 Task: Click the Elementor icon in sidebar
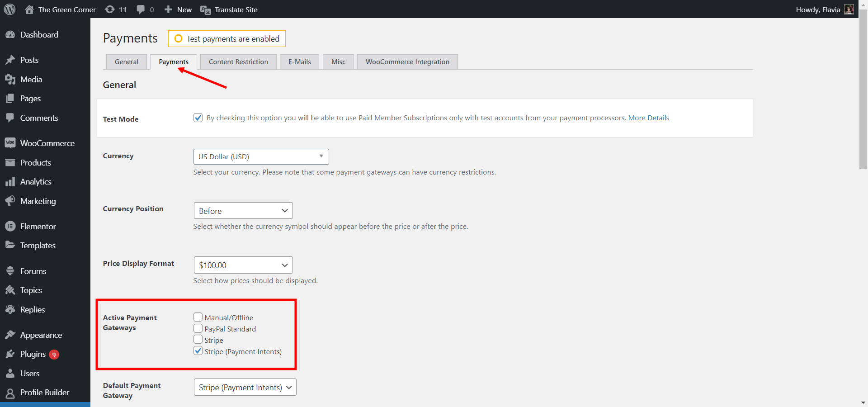[x=10, y=226]
